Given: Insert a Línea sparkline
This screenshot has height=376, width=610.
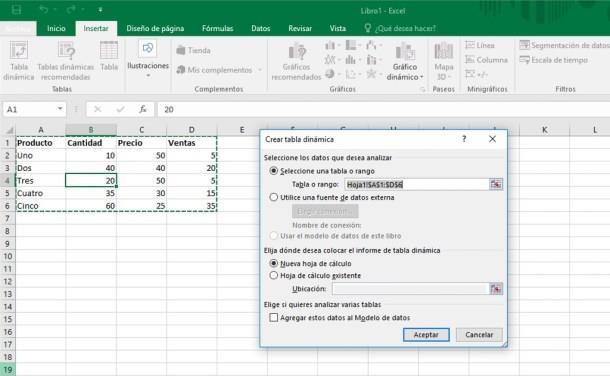Looking at the screenshot, I should click(x=480, y=45).
